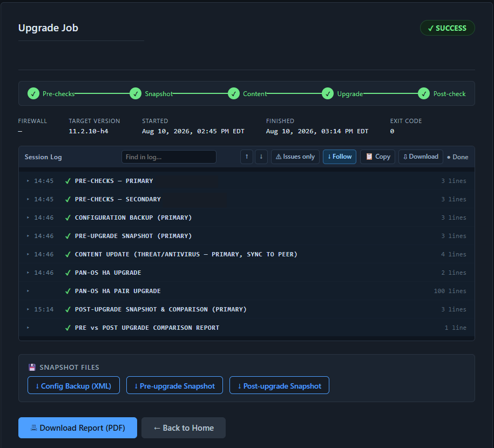Expand PRE vs POST UPGRADE COMPARISON REPORT
Screen dimensions: 494x448
click(28, 328)
